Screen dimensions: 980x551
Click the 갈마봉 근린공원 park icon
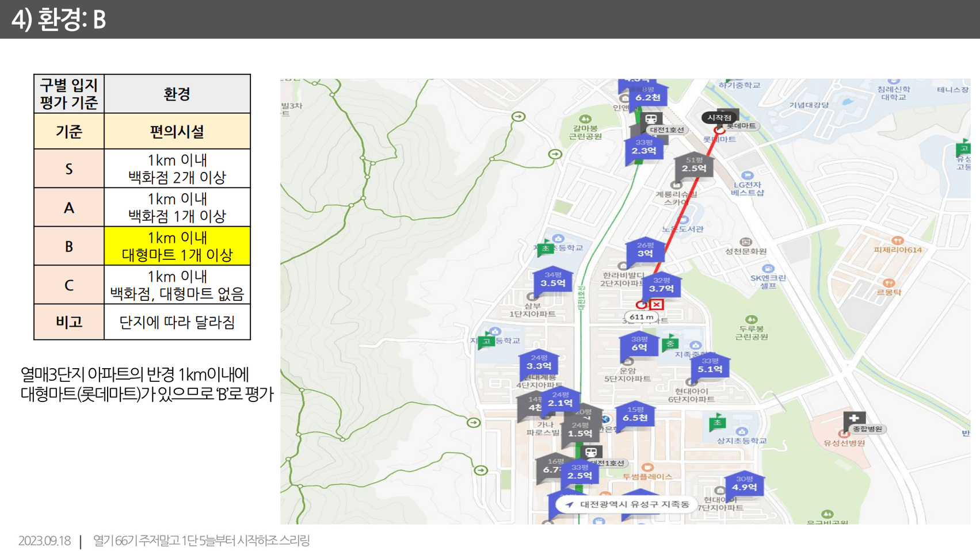pyautogui.click(x=585, y=119)
